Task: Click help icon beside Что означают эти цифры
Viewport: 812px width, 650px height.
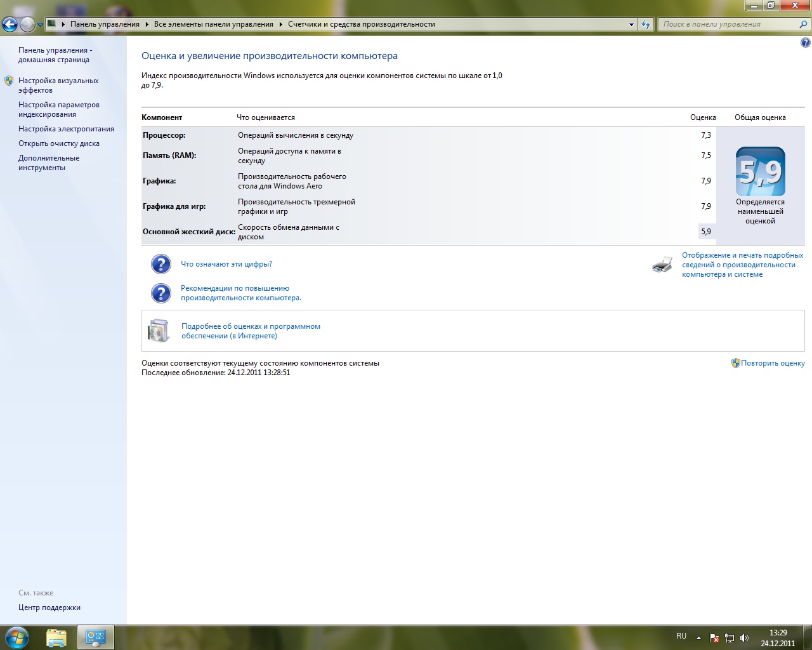Action: pos(161,264)
